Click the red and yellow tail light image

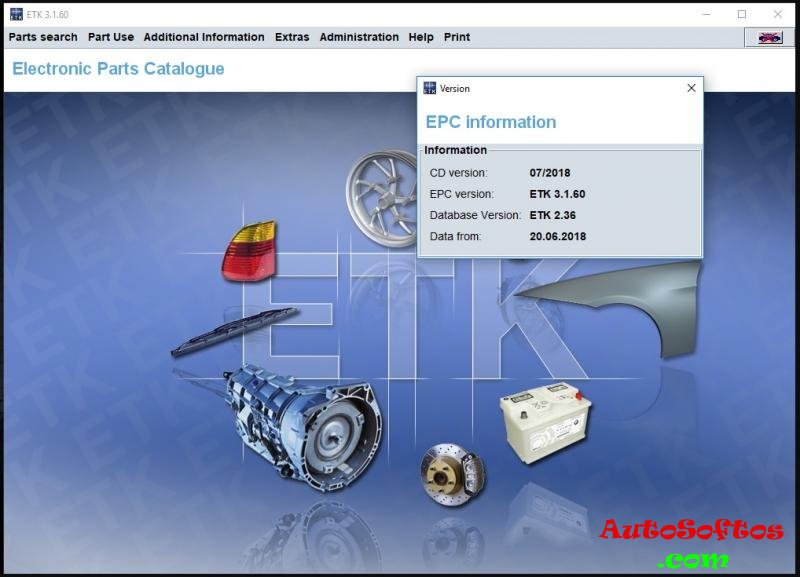[x=249, y=251]
